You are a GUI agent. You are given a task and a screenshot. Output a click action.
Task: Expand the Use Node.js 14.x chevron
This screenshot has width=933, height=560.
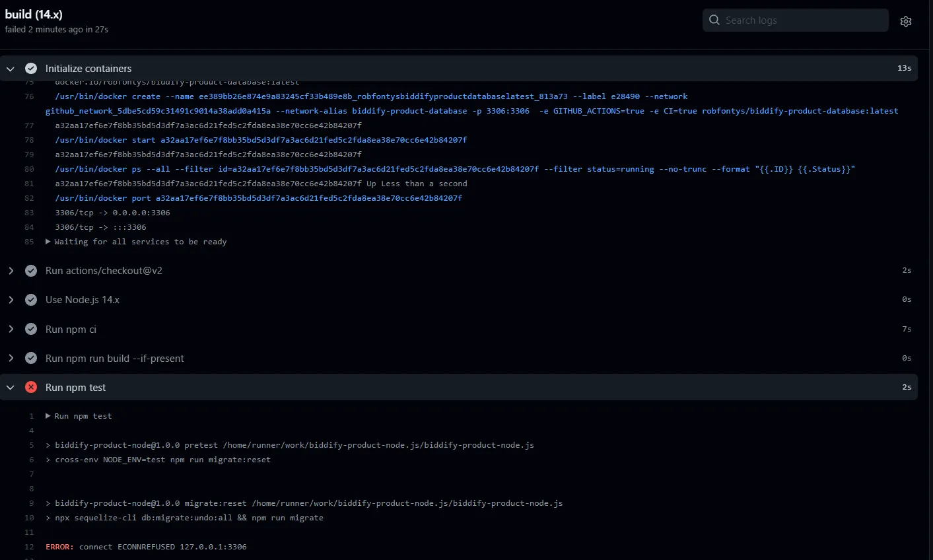pos(11,300)
